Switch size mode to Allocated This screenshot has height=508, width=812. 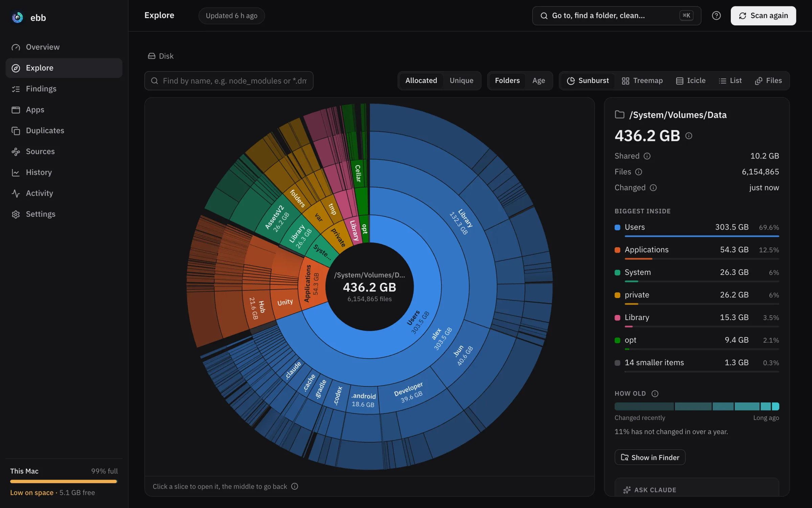pyautogui.click(x=421, y=81)
